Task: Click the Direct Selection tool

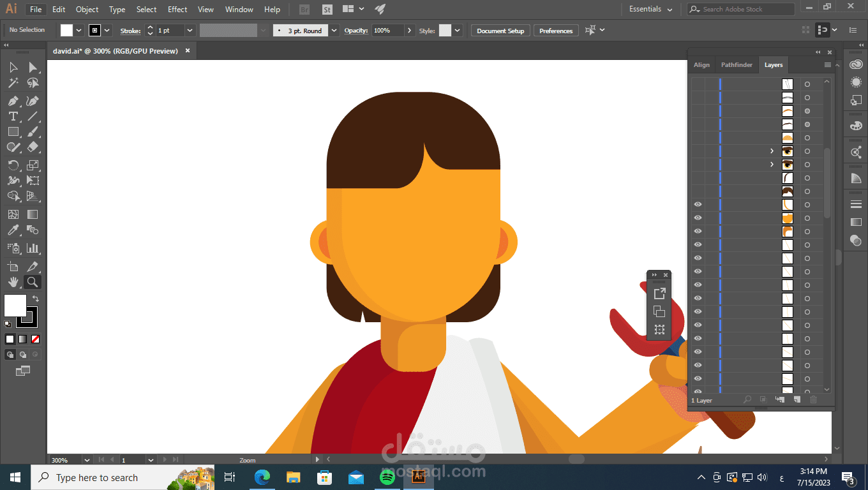Action: tap(33, 68)
